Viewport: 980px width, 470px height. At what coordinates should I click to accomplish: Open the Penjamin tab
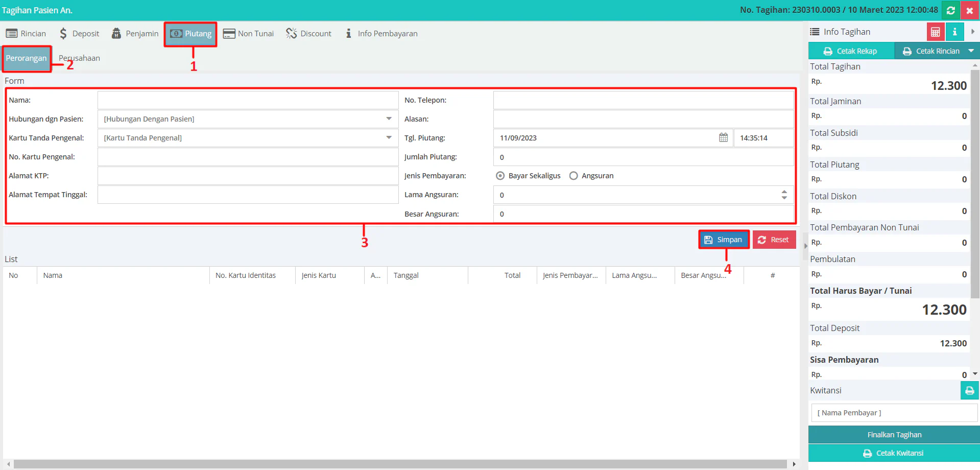coord(135,34)
